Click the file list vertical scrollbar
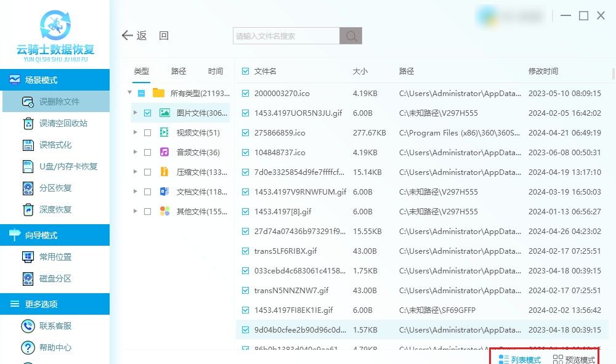This screenshot has height=364, width=616. click(x=614, y=74)
